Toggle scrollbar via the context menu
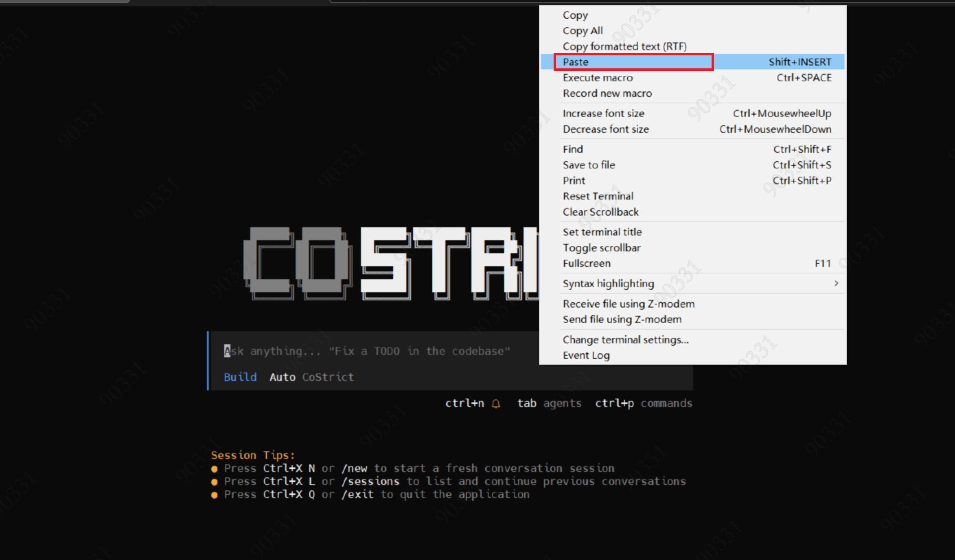 [601, 248]
